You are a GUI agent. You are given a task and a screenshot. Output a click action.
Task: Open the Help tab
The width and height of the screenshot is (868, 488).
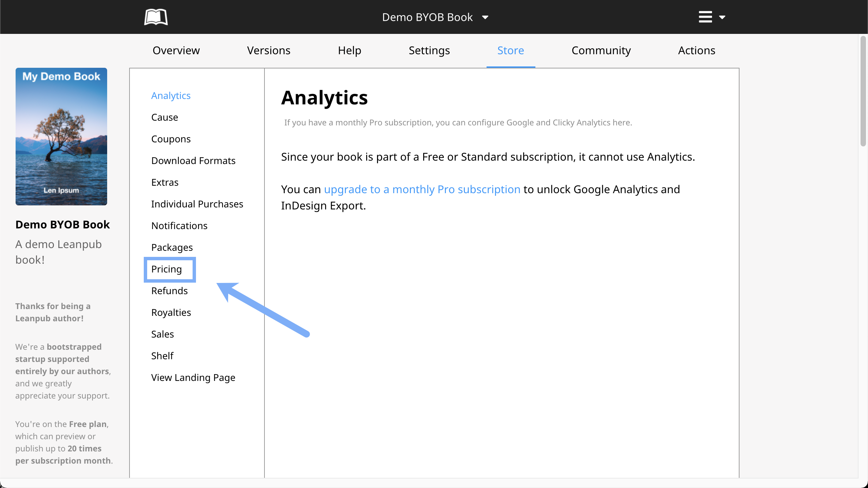click(349, 50)
